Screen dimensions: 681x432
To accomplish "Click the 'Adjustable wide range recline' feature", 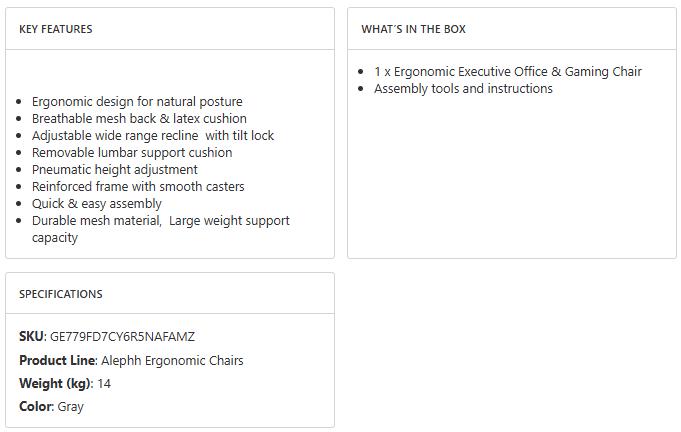I will click(152, 135).
